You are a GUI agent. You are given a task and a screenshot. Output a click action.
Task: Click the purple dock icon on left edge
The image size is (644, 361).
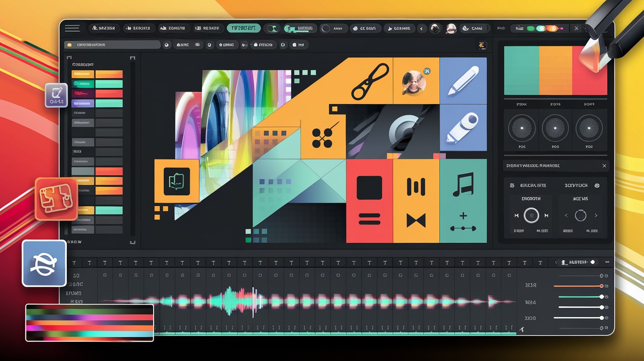(56, 96)
